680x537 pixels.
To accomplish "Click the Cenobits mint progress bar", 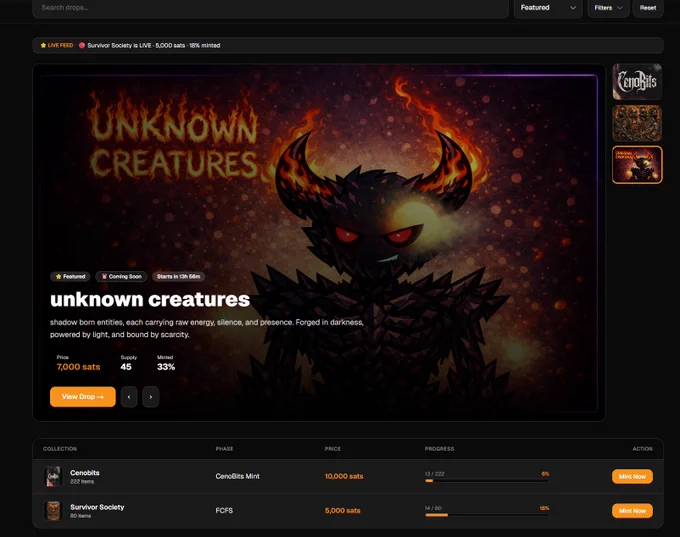I will 487,481.
